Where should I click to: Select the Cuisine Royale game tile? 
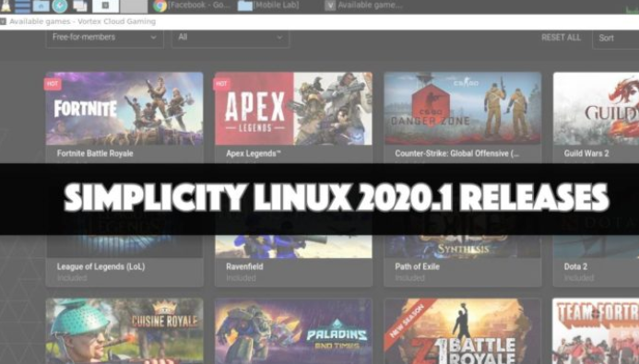tap(124, 331)
